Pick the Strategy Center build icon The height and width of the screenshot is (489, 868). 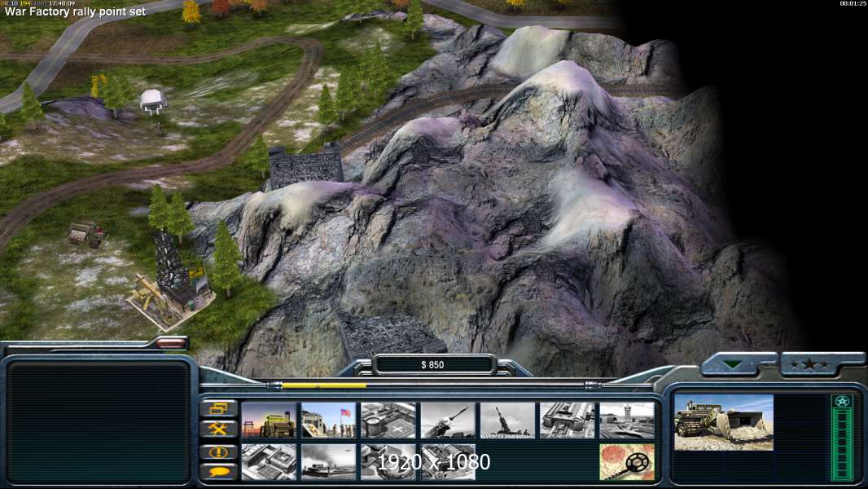(269, 462)
